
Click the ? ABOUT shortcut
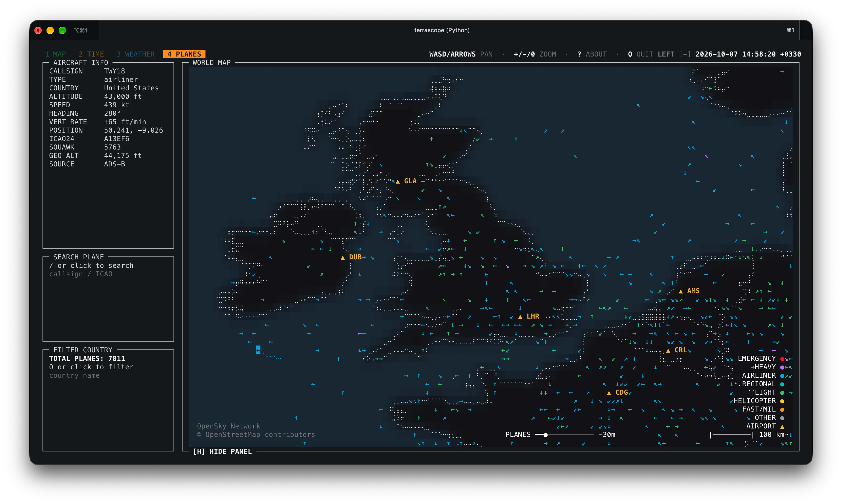[592, 54]
